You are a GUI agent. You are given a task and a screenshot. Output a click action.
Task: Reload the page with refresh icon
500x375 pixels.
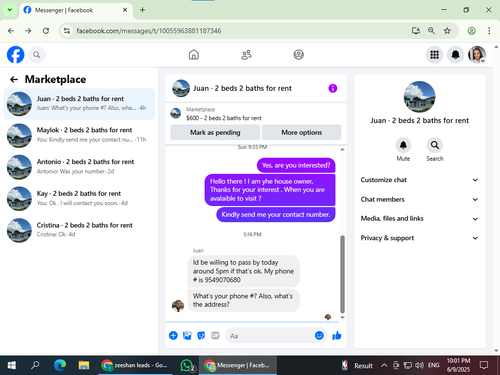coord(46,31)
